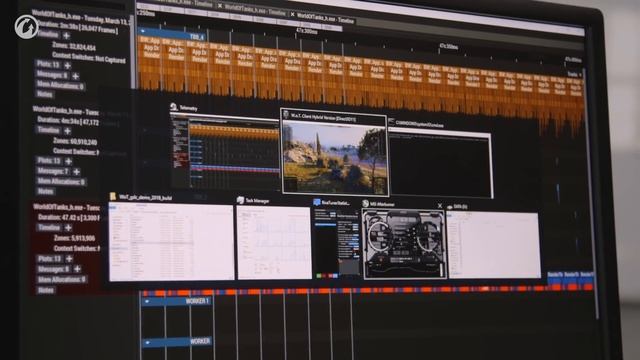Click plus beside Plots in 47.42 s session
Image resolution: width=640 pixels, height=360 pixels.
[69, 259]
